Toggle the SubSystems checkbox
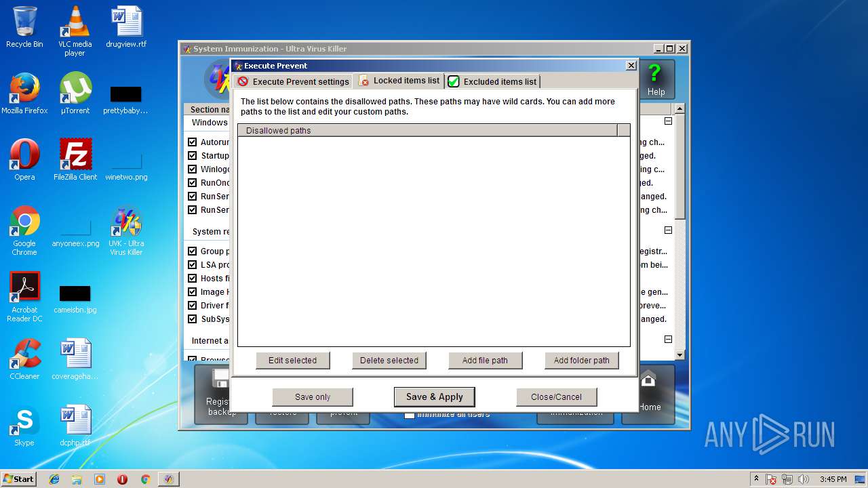The image size is (868, 488). click(192, 319)
